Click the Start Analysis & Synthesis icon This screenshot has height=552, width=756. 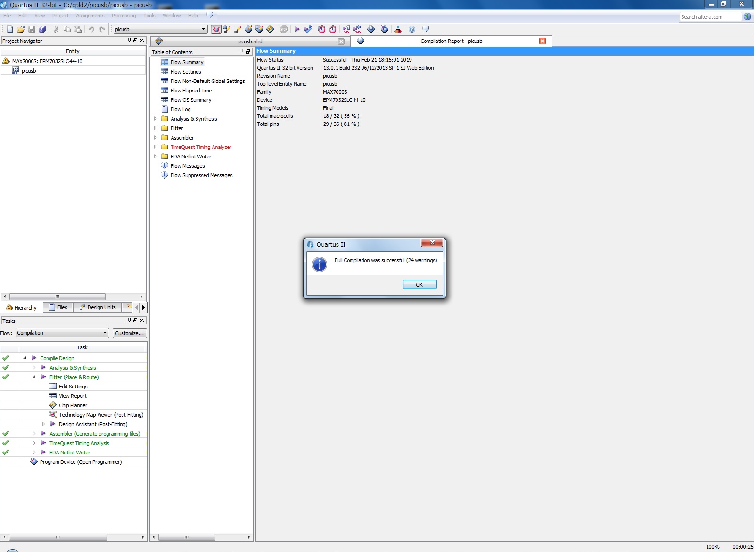point(308,29)
